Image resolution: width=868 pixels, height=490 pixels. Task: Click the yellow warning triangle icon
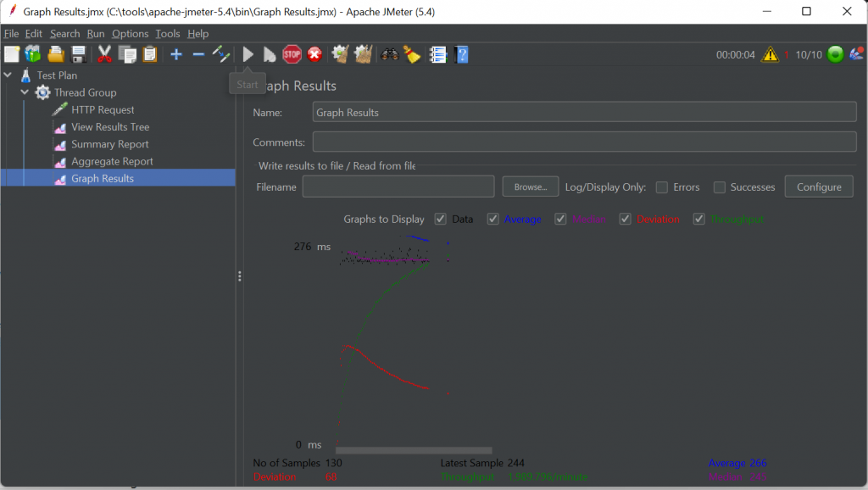(770, 54)
